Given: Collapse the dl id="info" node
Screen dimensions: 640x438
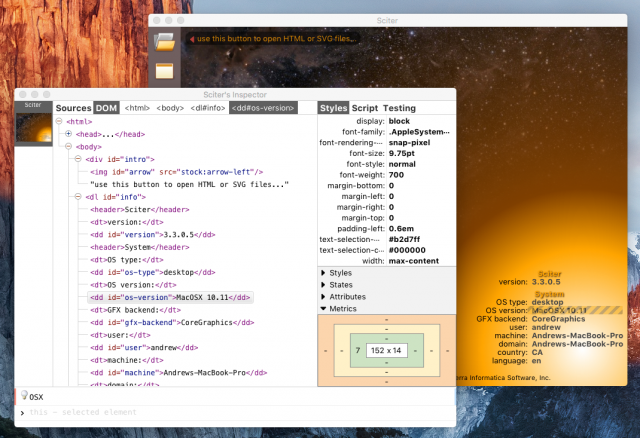Looking at the screenshot, I should click(x=78, y=196).
